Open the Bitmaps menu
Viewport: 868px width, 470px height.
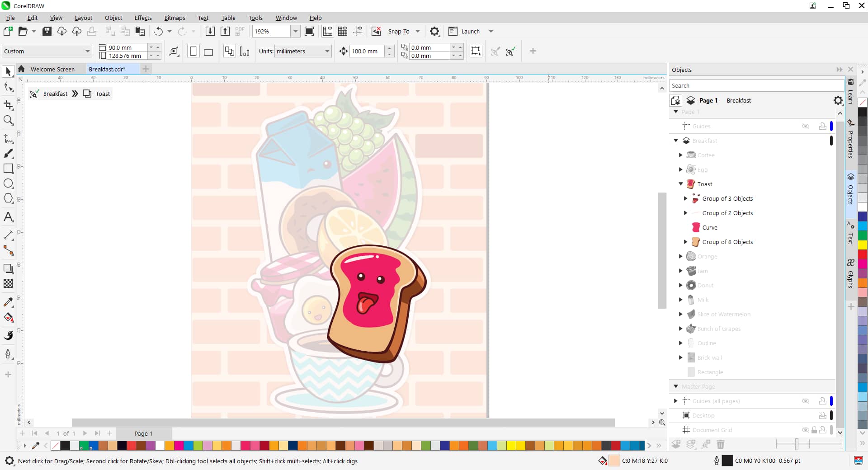[175, 18]
